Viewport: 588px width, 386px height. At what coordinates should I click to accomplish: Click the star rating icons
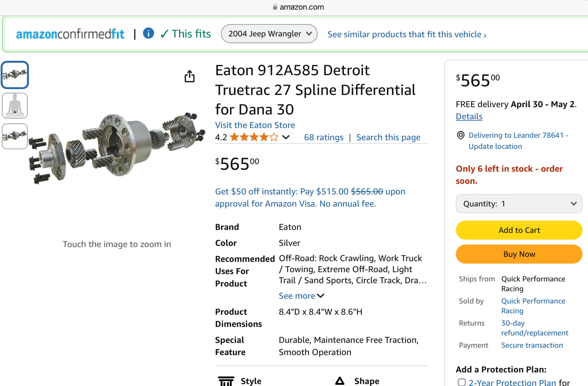(x=254, y=137)
